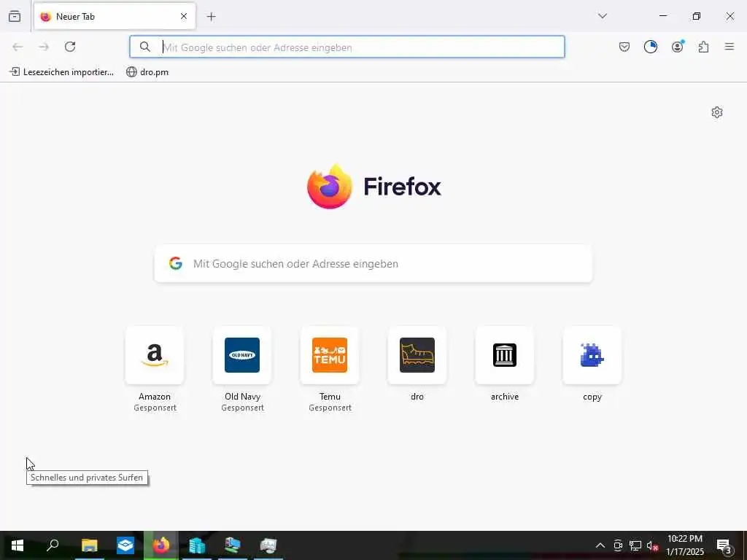Viewport: 747px width, 560px height.
Task: Open the notification center icon
Action: 724,546
